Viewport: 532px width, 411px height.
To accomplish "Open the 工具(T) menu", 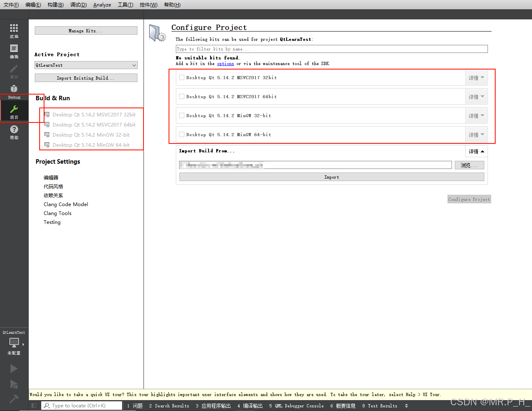I will point(125,5).
